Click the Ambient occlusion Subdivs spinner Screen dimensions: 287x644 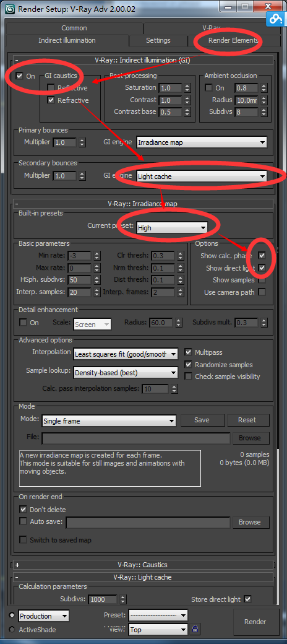(x=263, y=111)
